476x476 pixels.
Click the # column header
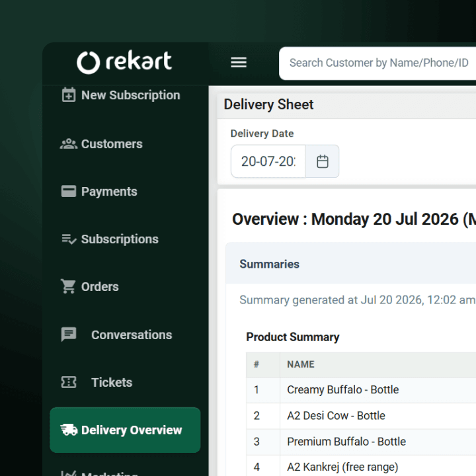click(257, 364)
